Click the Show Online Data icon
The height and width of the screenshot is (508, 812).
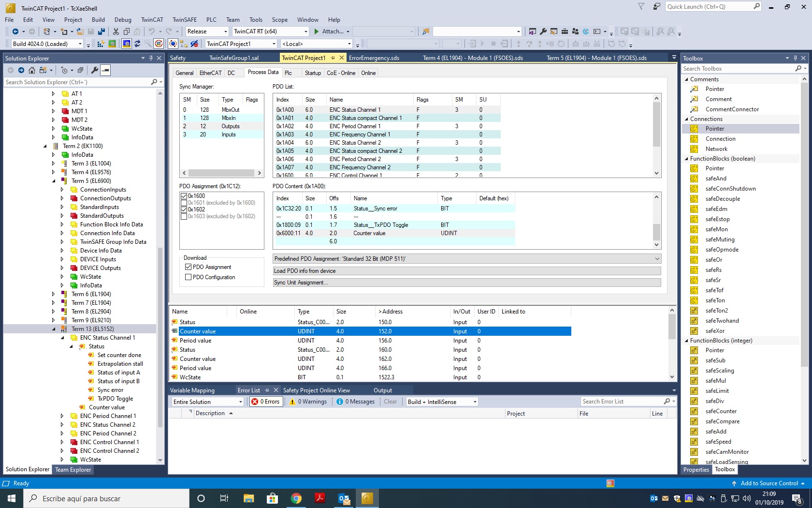(x=173, y=44)
